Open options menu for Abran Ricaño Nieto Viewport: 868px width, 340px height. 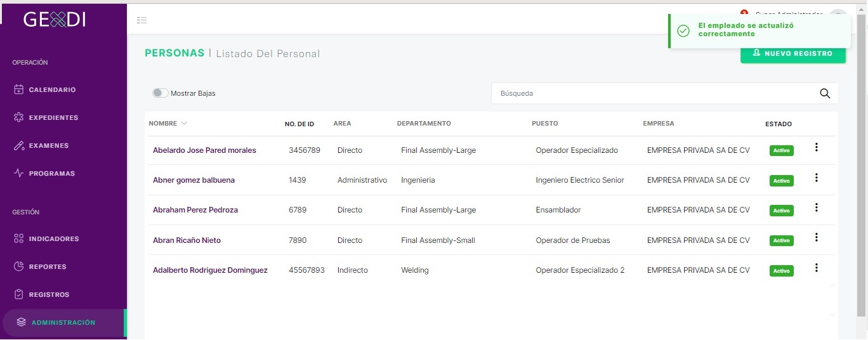point(817,237)
